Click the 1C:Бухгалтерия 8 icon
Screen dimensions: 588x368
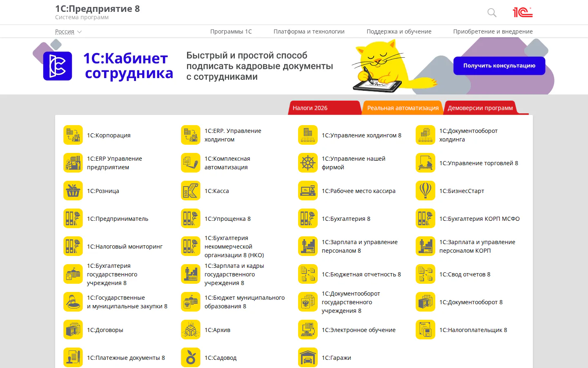(x=308, y=218)
